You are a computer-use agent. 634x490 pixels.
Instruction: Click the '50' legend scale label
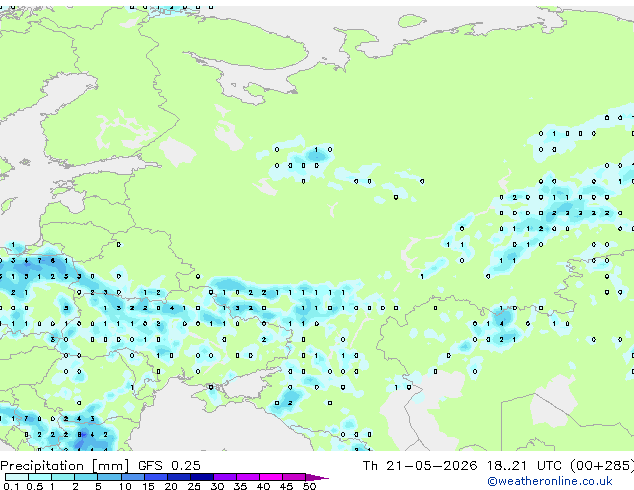pos(310,486)
